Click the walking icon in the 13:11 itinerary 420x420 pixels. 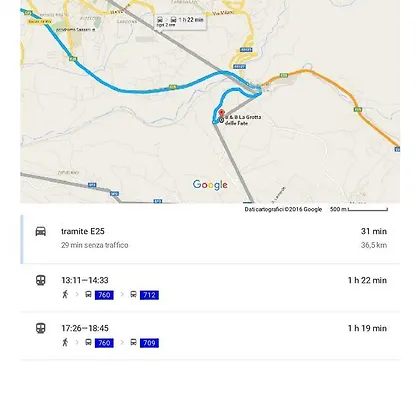(65, 294)
